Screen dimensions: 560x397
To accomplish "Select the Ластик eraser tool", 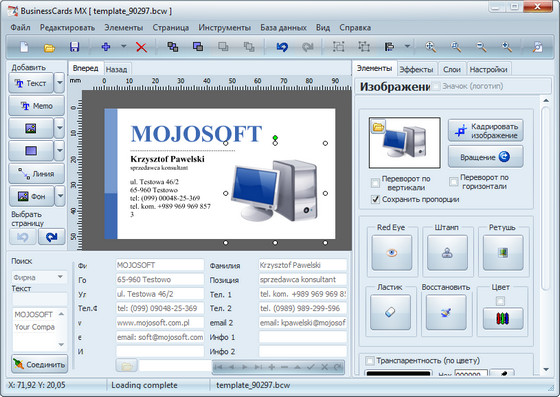I will pyautogui.click(x=390, y=312).
